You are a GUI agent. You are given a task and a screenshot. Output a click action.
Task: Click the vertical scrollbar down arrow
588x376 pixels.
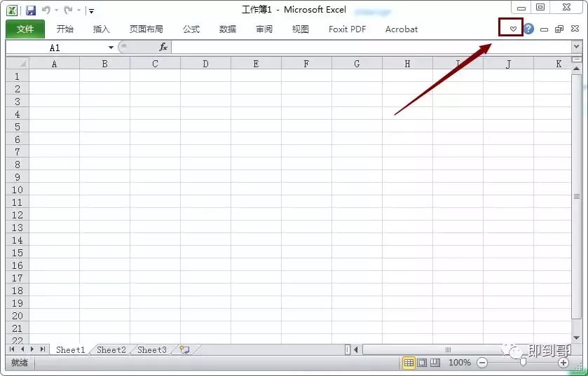tap(576, 337)
